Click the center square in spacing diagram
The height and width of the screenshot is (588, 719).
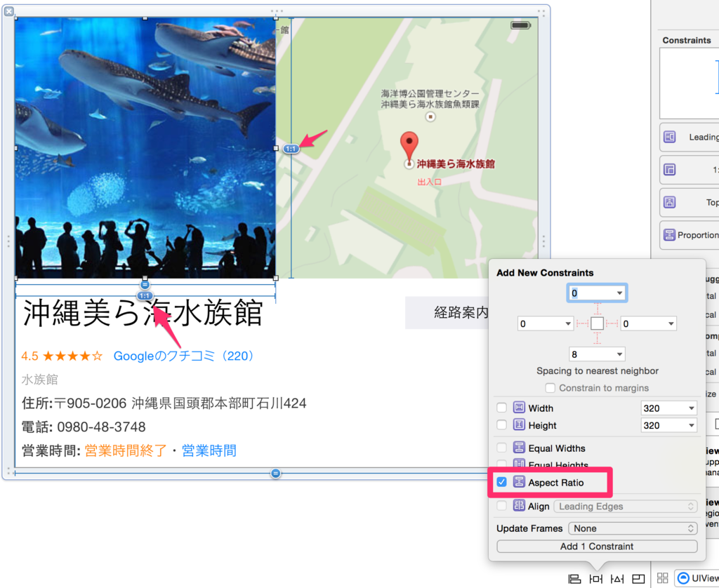point(597,323)
